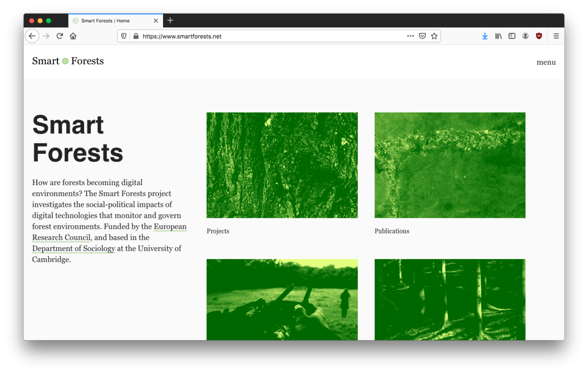Open the Department of Sociology link
Screen dimensions: 588x374
(x=73, y=249)
